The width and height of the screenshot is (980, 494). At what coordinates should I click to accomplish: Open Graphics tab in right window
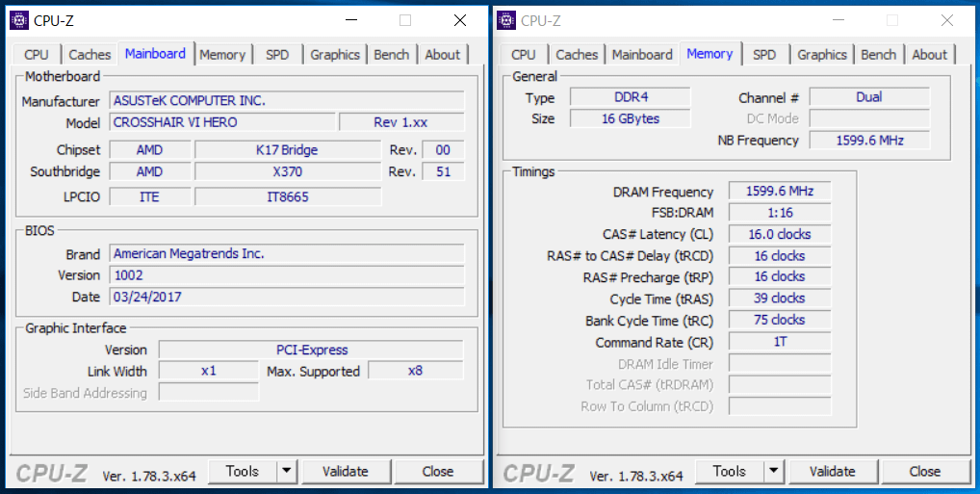pos(822,55)
